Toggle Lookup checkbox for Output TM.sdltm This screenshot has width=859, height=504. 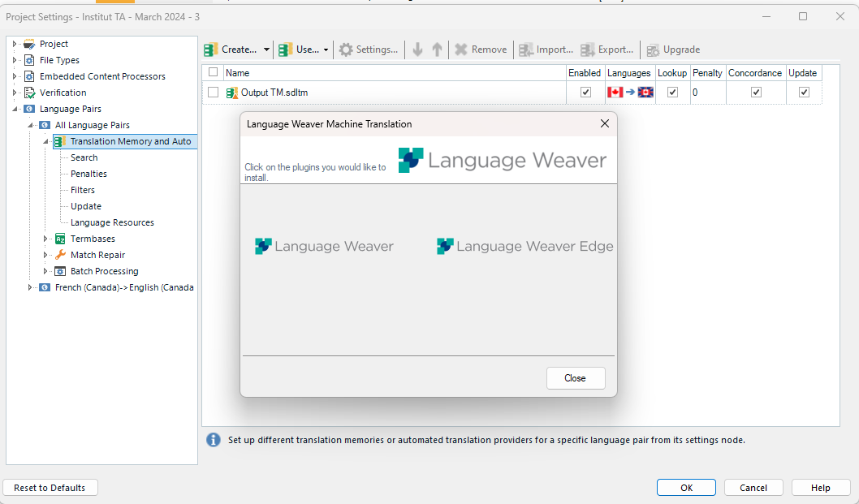pos(673,93)
